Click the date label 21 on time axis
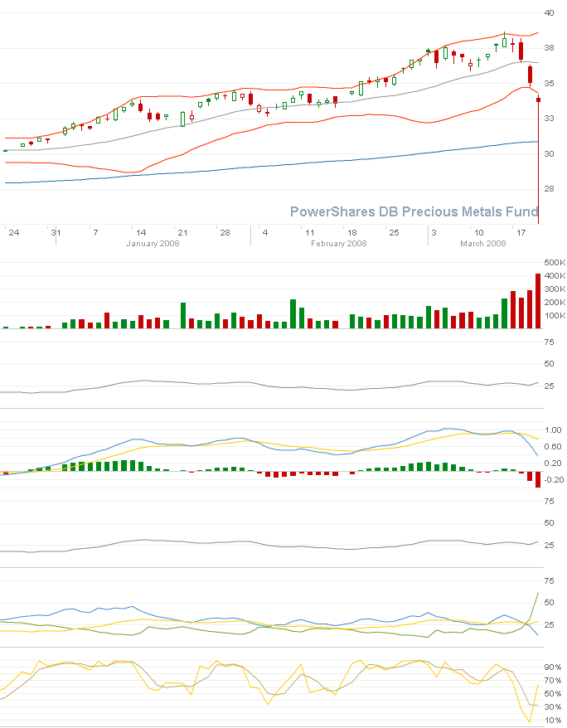Image resolution: width=567 pixels, height=728 pixels. point(183,233)
